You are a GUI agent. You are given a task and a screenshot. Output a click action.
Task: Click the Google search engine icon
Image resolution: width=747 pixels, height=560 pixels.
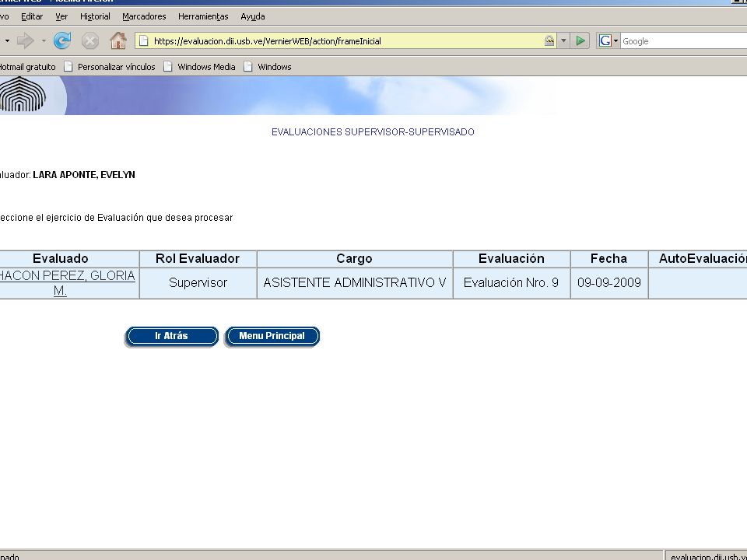pyautogui.click(x=605, y=41)
